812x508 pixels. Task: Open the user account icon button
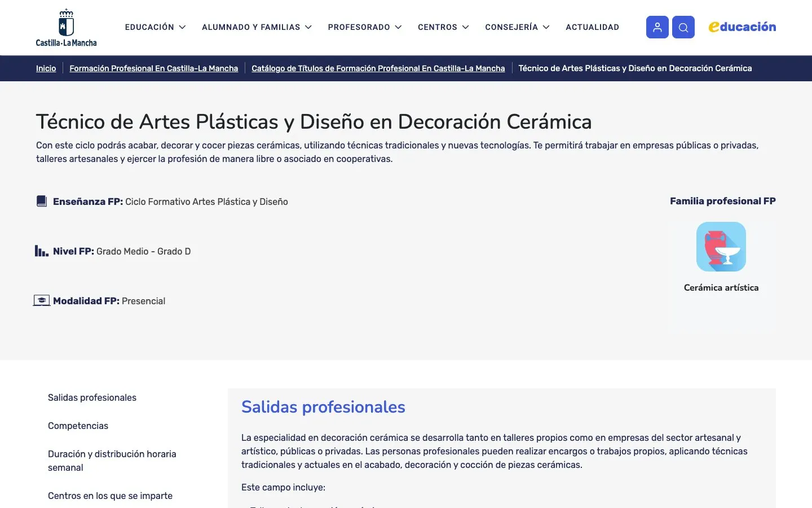[x=657, y=27]
